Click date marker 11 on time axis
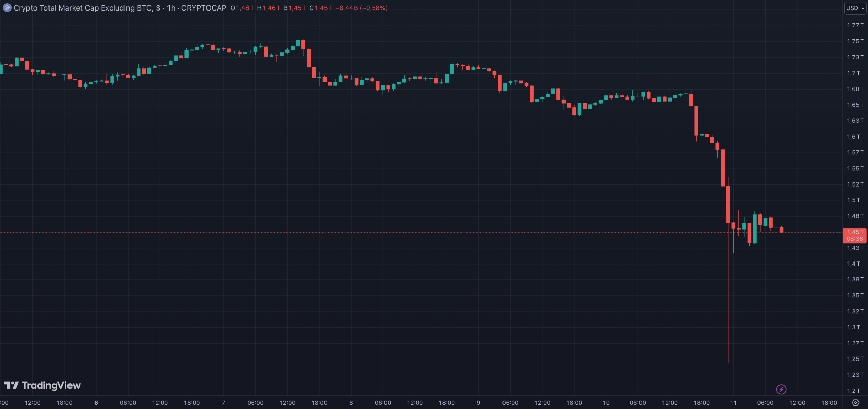This screenshot has height=409, width=868. (x=733, y=403)
